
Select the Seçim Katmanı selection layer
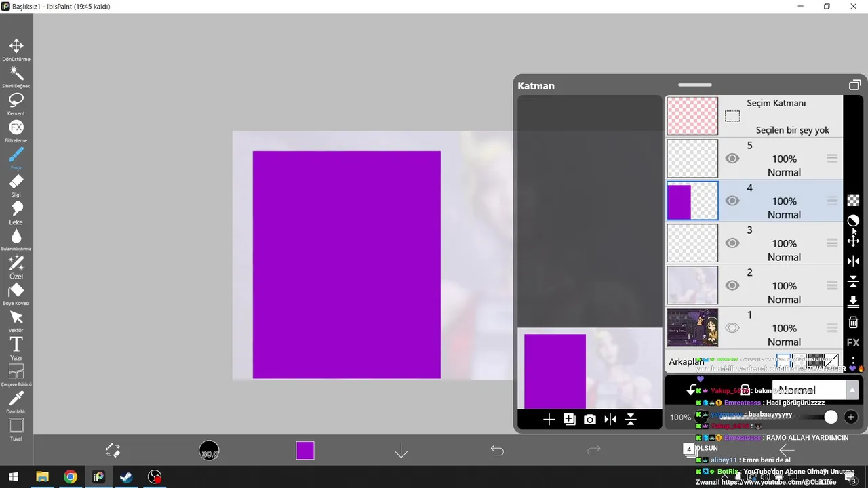click(753, 116)
